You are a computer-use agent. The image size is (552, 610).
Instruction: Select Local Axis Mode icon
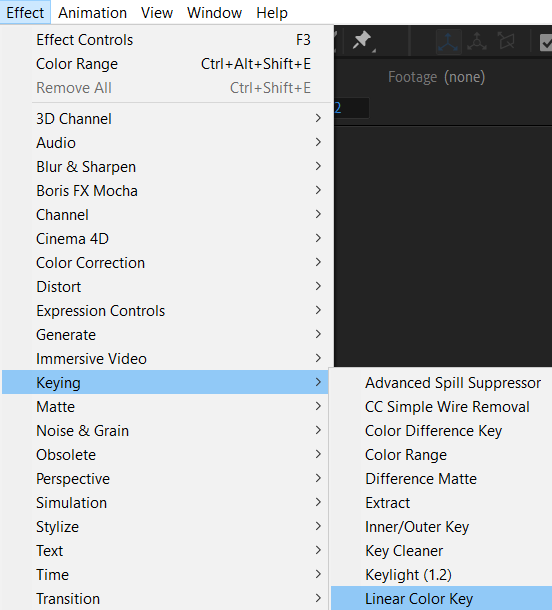(449, 42)
